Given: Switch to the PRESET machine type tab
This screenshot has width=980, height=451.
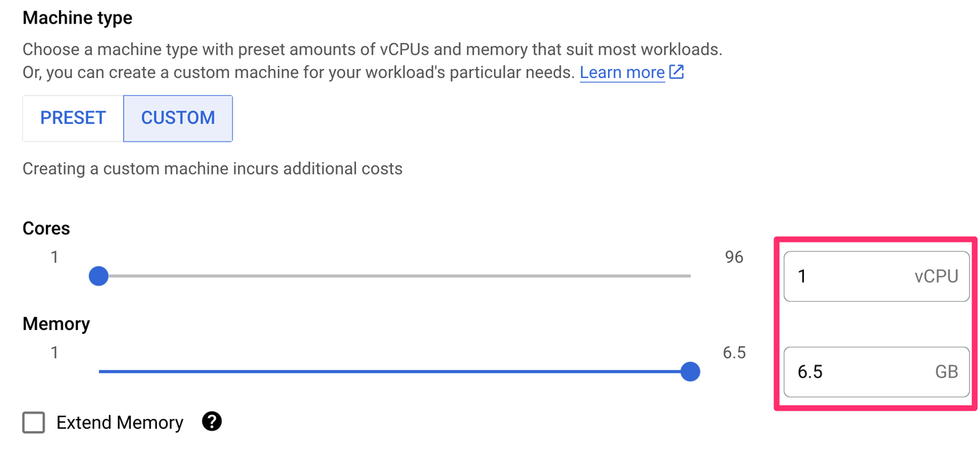Looking at the screenshot, I should 73,118.
